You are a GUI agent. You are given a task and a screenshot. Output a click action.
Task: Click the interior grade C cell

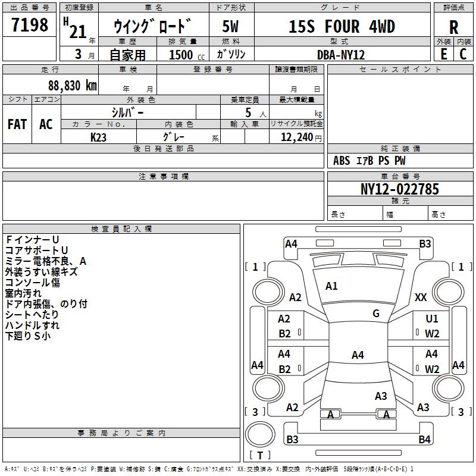click(464, 54)
